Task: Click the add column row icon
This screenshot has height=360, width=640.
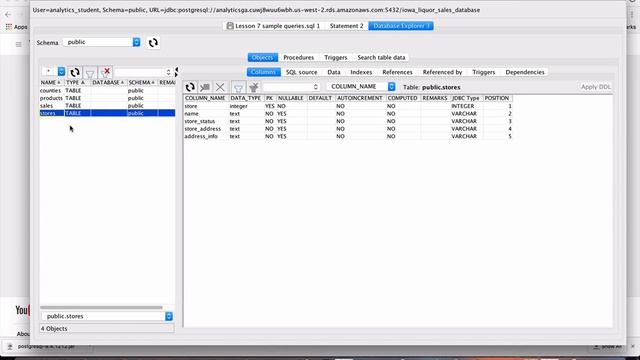Action: coord(205,87)
